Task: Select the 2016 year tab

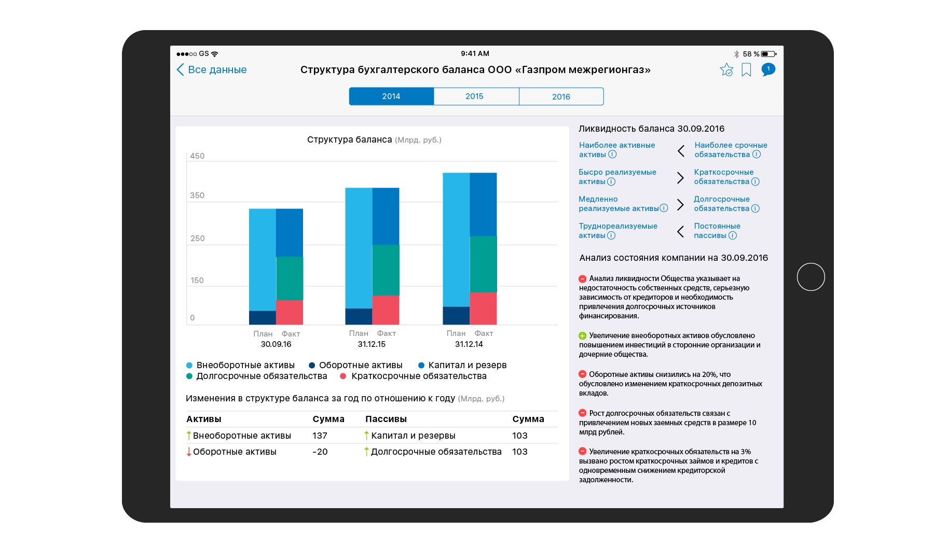Action: (561, 96)
